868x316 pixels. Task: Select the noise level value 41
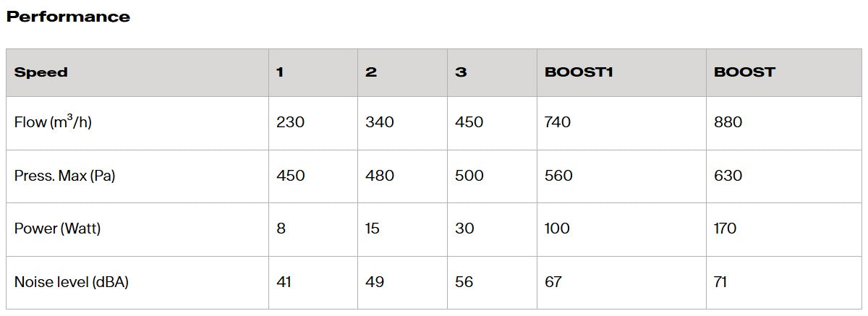point(284,282)
